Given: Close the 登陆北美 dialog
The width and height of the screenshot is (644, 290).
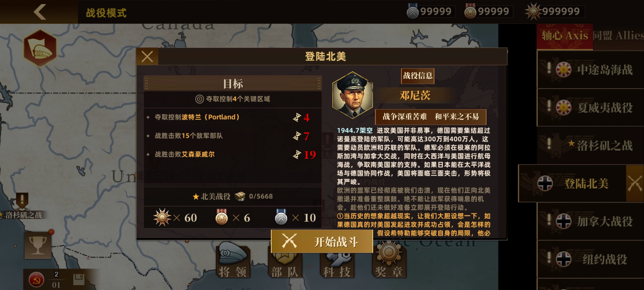Looking at the screenshot, I should pyautogui.click(x=147, y=57).
